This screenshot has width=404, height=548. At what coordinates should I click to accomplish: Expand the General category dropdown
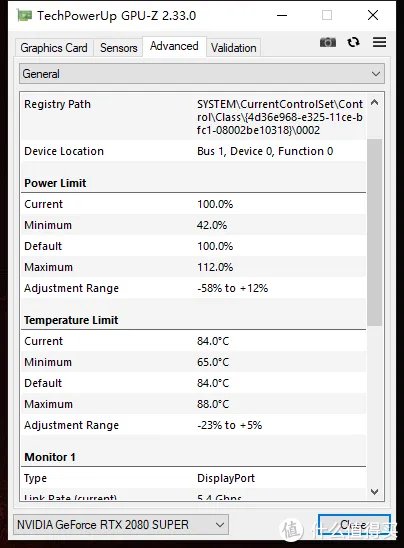click(x=202, y=74)
